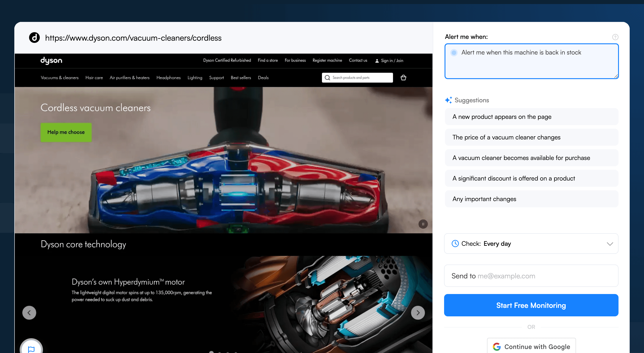
Task: Click the Help me choose button
Action: click(x=66, y=132)
